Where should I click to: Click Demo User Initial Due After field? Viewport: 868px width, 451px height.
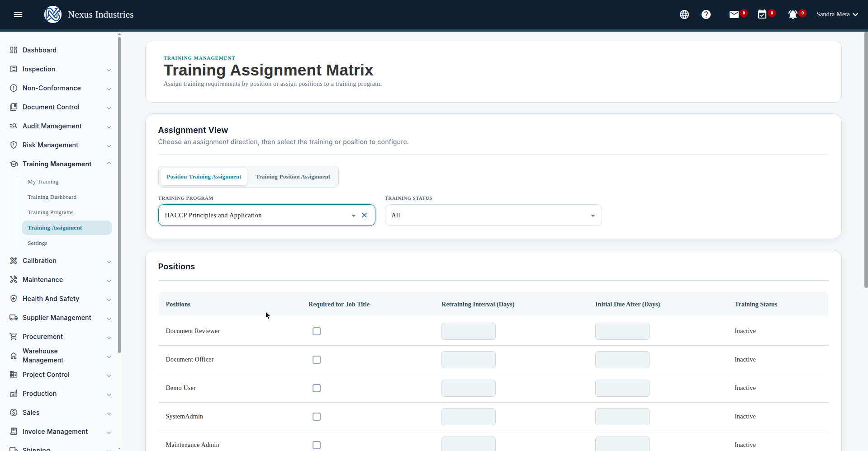click(x=622, y=388)
